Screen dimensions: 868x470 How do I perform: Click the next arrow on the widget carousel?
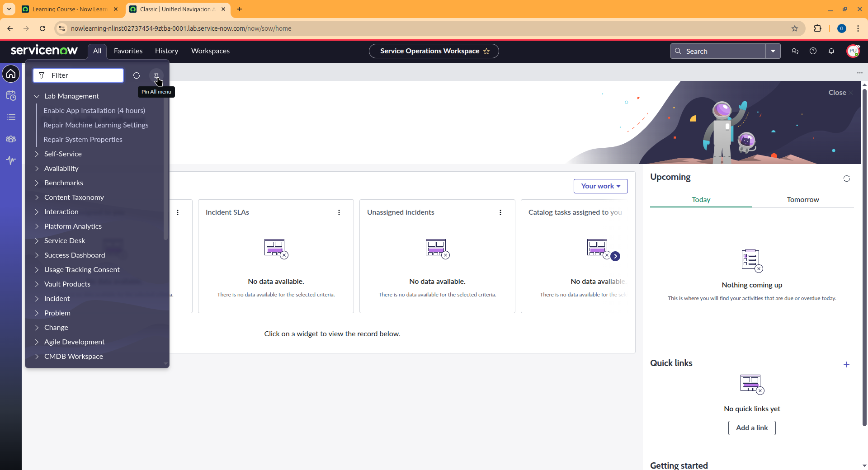coord(615,256)
